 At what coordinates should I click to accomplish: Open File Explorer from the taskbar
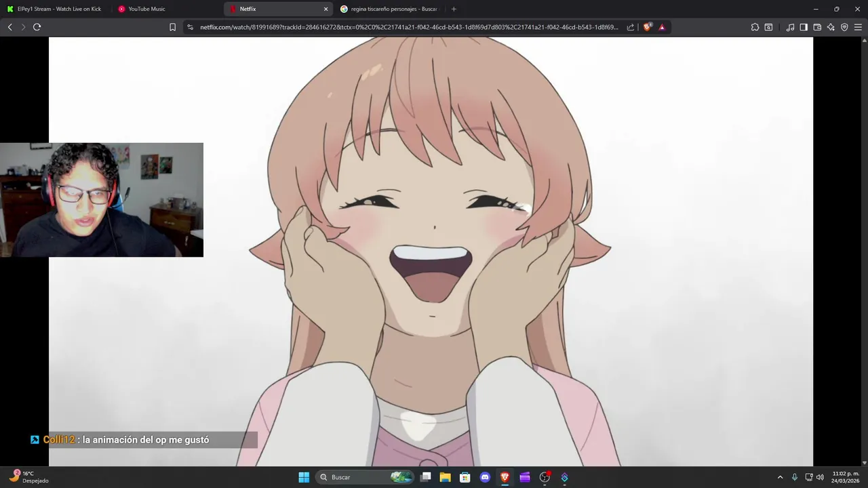pos(445,477)
